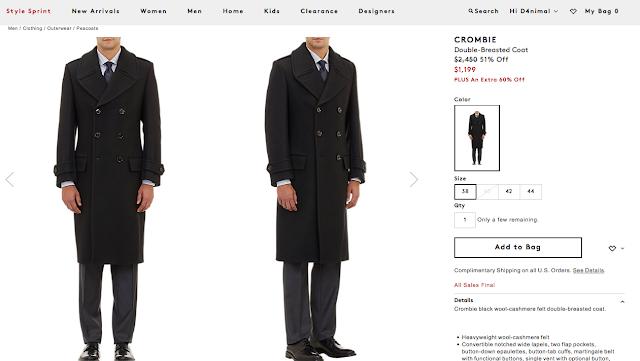
Task: Select size 44
Action: [531, 192]
